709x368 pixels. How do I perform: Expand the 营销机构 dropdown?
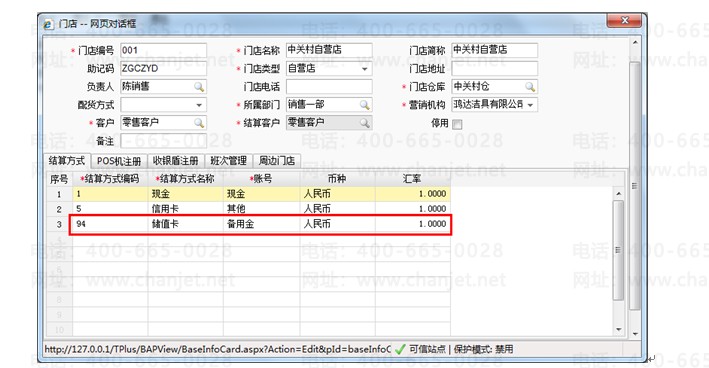click(530, 105)
